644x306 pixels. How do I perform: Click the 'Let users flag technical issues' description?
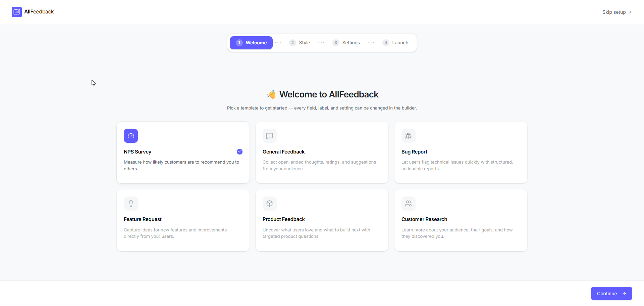pyautogui.click(x=457, y=166)
